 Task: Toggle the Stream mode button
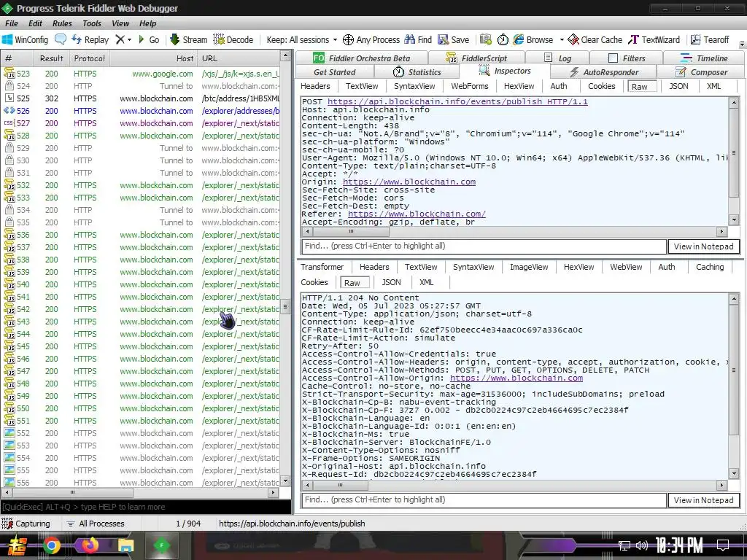189,39
